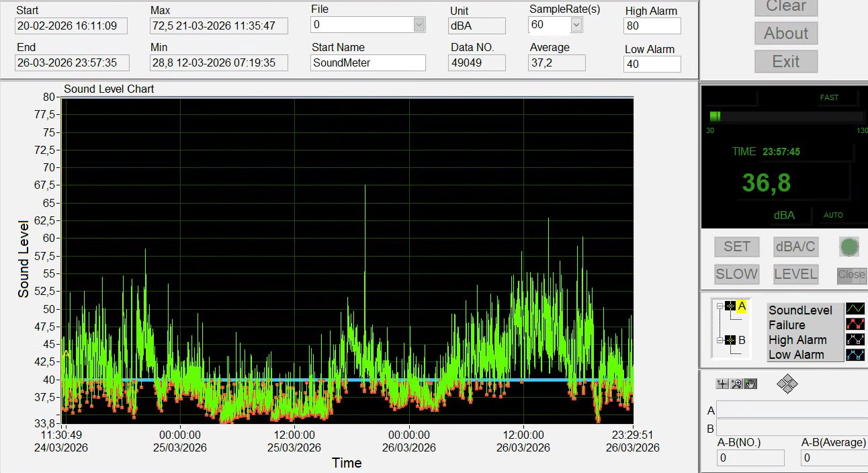868x473 pixels.
Task: Toggle the dBA/C weighting button
Action: click(795, 247)
